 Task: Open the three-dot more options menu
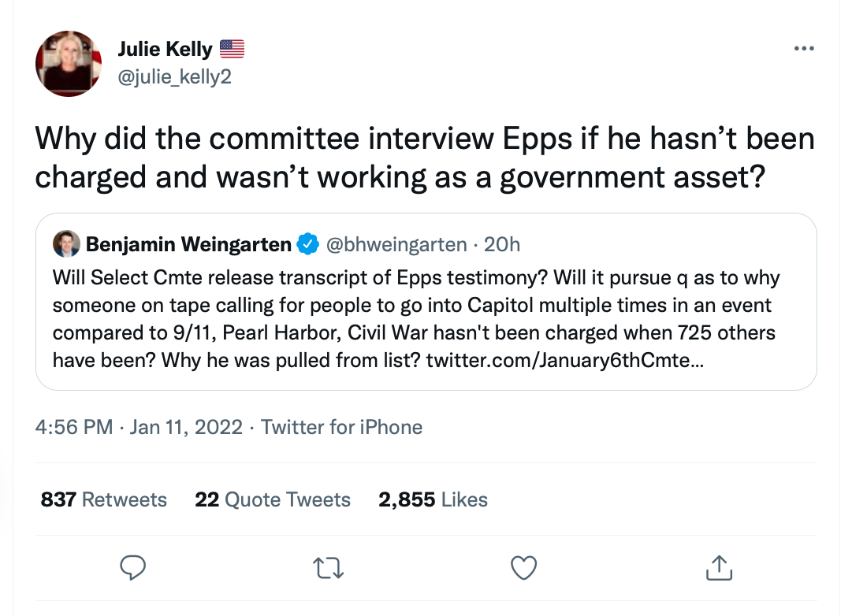coord(803,49)
